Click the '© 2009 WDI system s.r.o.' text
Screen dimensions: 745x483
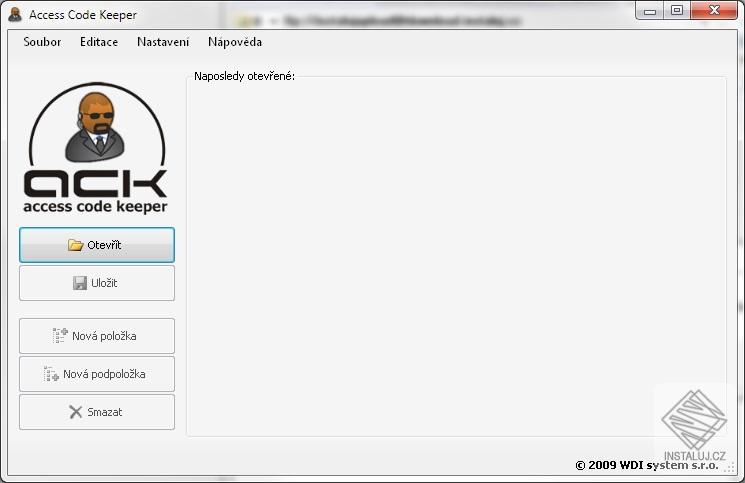(647, 465)
